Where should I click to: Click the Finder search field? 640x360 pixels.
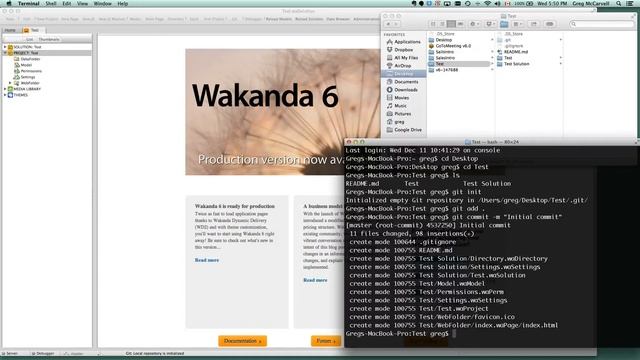click(x=602, y=24)
